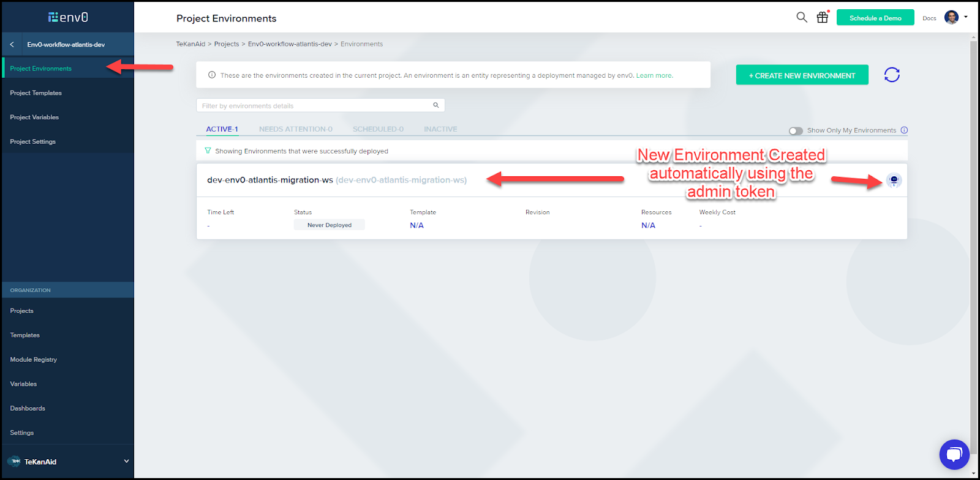Click the Environments breadcrumb text
The height and width of the screenshot is (480, 980).
[x=361, y=44]
